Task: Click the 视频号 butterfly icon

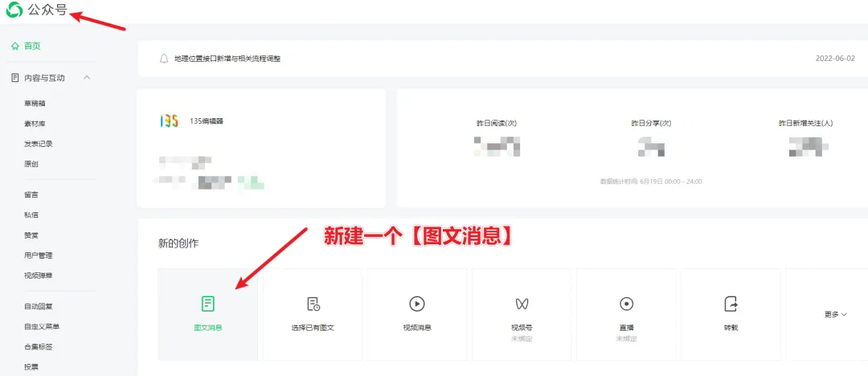Action: point(522,304)
